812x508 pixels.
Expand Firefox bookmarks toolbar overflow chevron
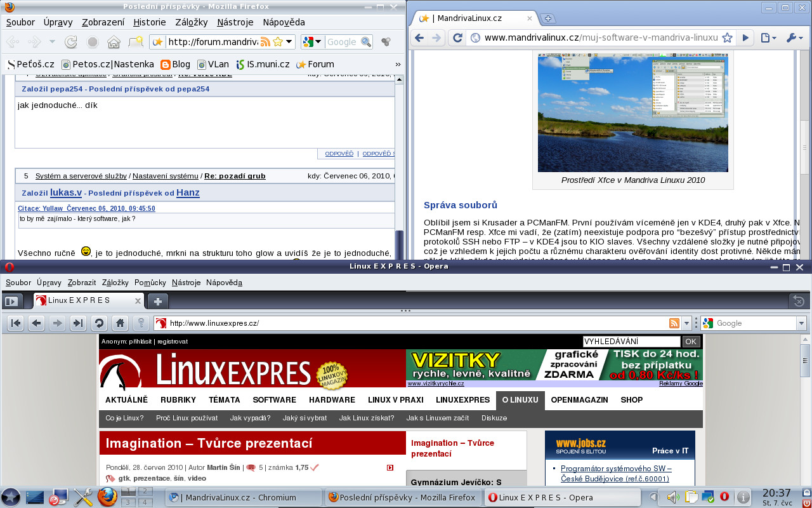tap(398, 64)
